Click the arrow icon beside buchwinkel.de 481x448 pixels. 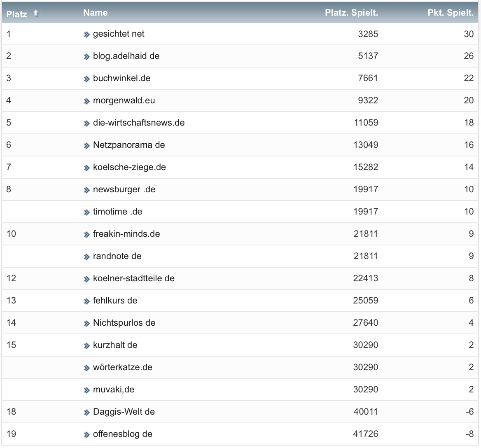click(86, 79)
